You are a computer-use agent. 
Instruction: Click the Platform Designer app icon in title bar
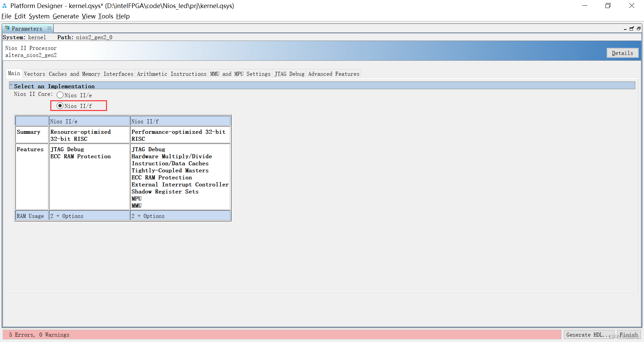coord(5,6)
